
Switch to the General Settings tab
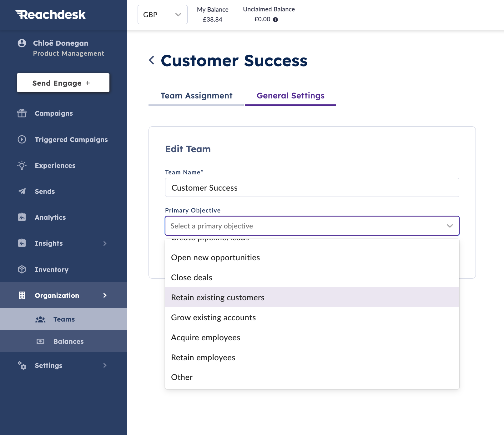(x=290, y=96)
